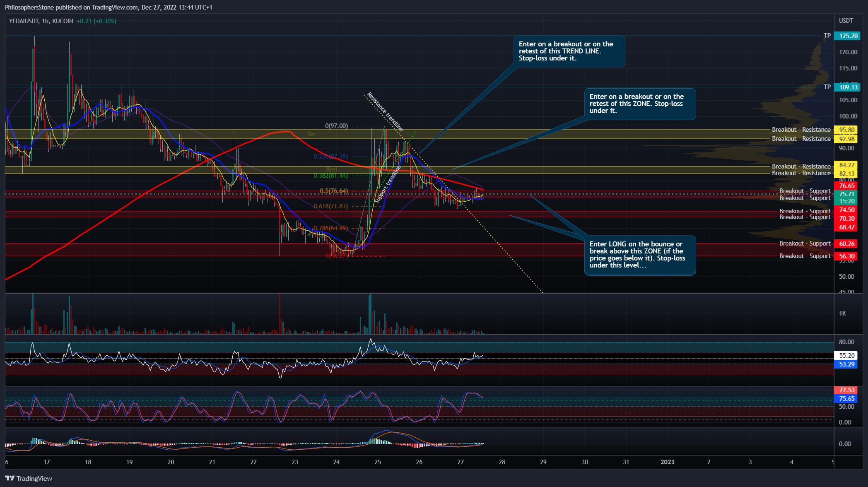
Task: Click the Fibonacci 0.236(87.39) level label
Action: point(330,157)
